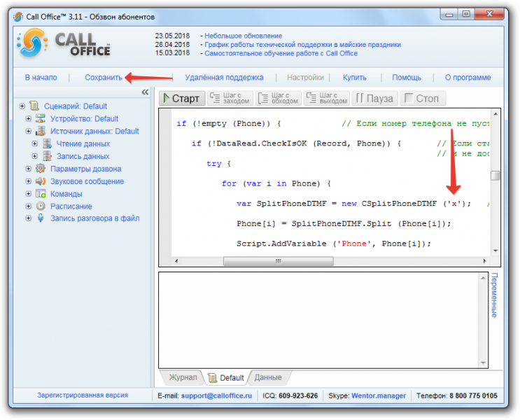Click the Запись данных icon
The width and height of the screenshot is (520, 420).
(47, 156)
